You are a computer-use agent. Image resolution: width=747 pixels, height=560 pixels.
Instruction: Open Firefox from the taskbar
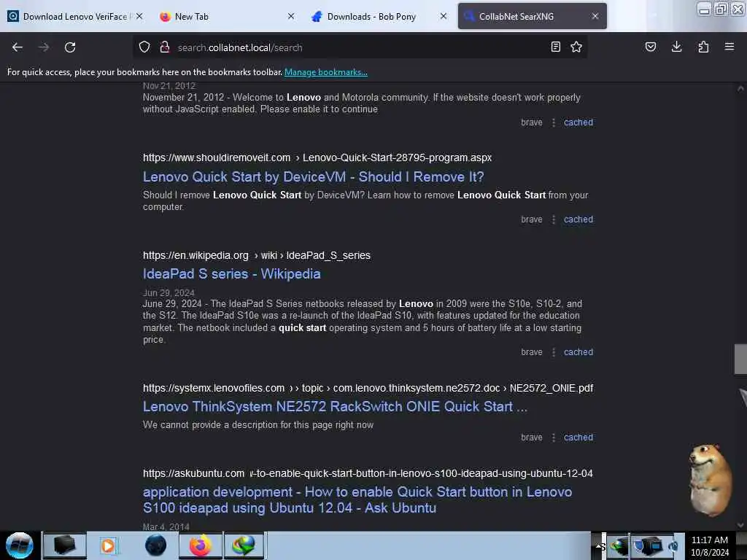point(200,545)
